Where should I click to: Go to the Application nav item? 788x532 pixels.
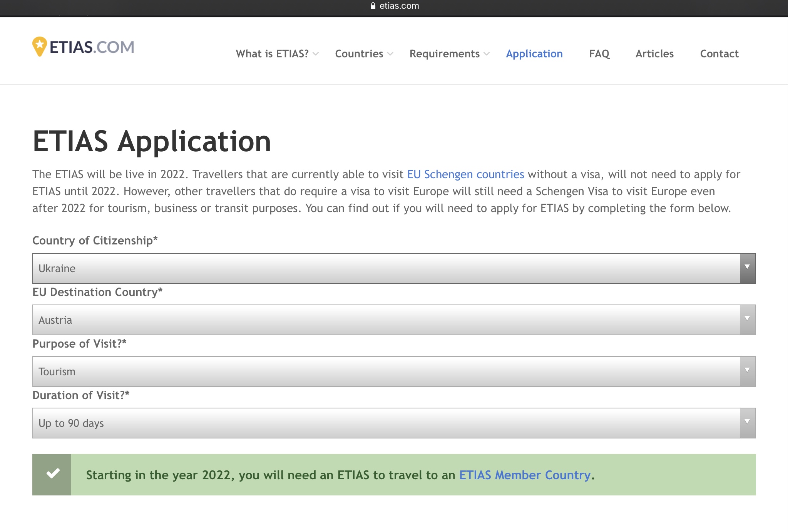(534, 54)
